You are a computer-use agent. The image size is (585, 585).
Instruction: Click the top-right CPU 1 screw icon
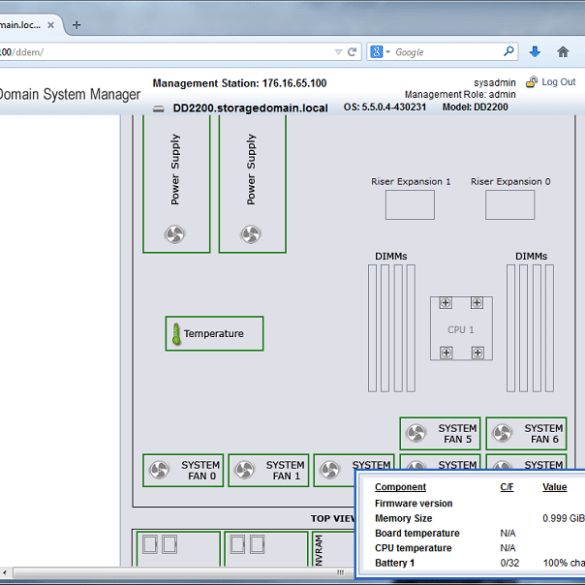pos(477,303)
